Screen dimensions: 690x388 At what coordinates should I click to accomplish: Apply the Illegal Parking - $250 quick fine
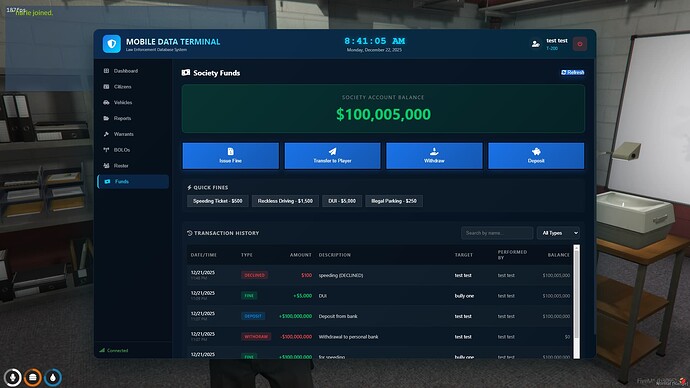pos(394,201)
